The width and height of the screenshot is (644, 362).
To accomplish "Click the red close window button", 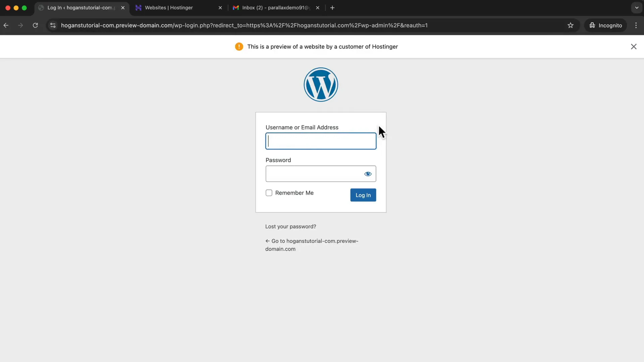I will [8, 8].
